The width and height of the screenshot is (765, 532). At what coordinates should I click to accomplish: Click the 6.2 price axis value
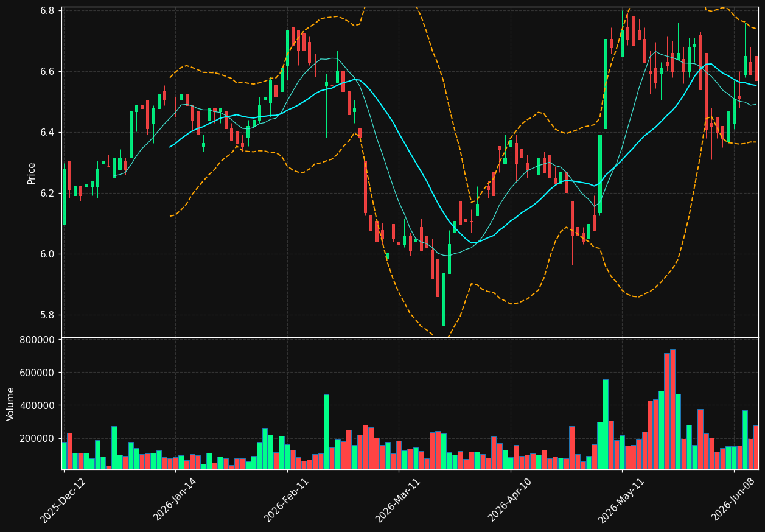pyautogui.click(x=48, y=194)
